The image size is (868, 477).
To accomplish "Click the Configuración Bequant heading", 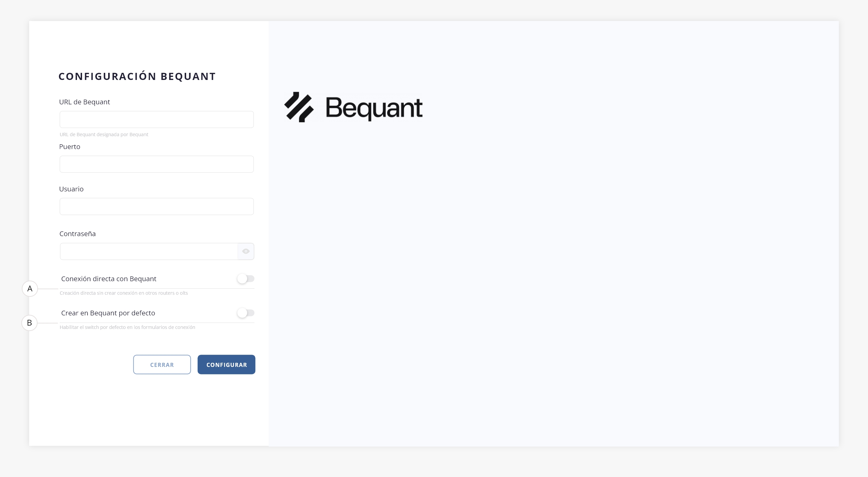I will (x=137, y=77).
